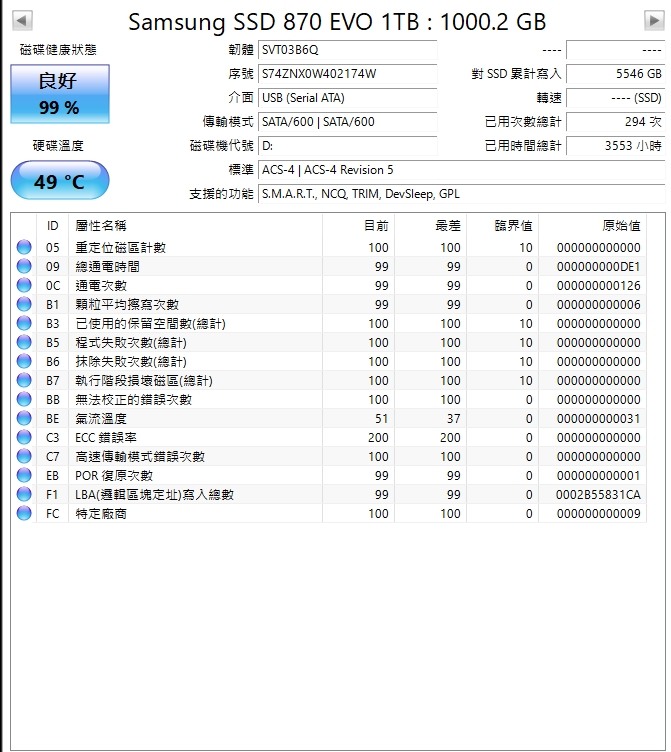Viewport: 671px width, 752px height.
Task: Click the 臨界值 column header
Action: pyautogui.click(x=502, y=226)
